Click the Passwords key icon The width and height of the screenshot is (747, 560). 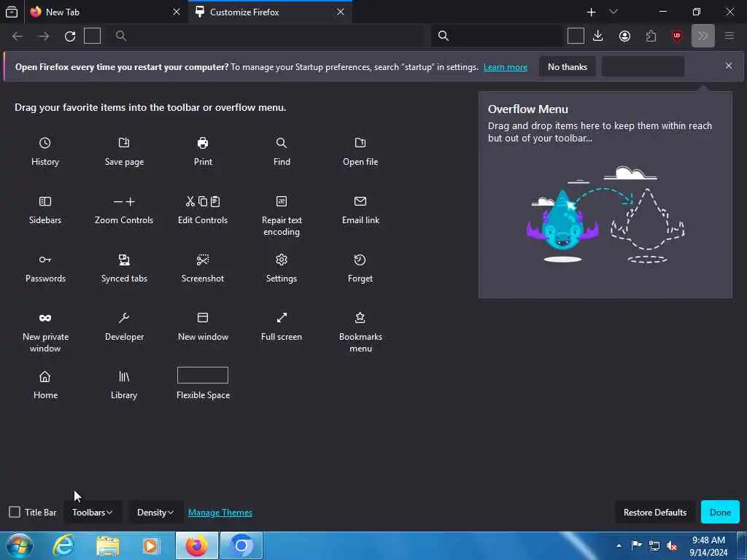pos(44,260)
